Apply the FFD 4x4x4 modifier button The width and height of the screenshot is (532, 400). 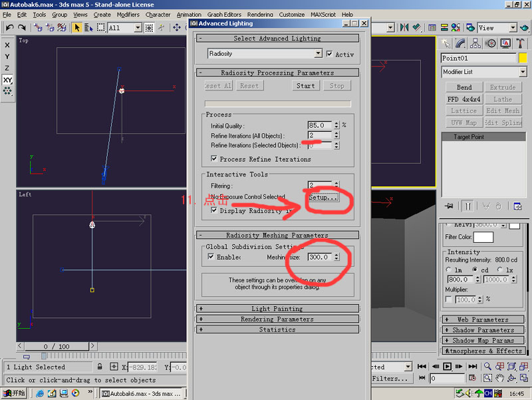(x=464, y=99)
